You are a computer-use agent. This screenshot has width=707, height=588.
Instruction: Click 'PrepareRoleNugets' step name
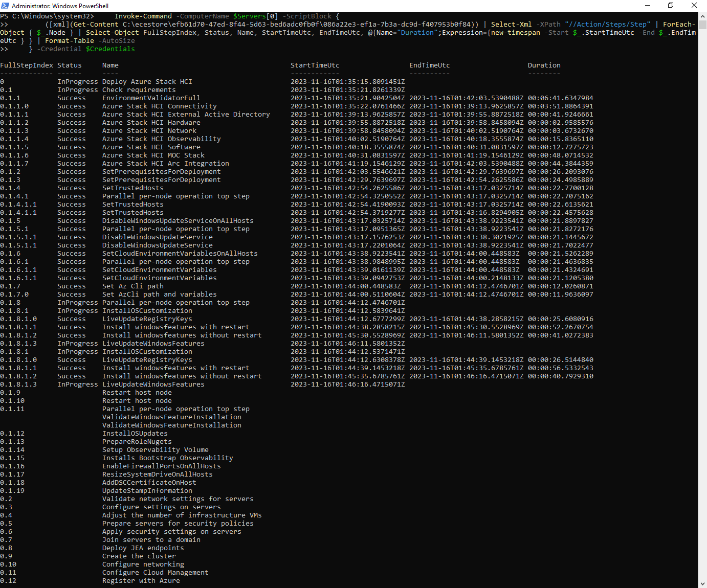[137, 442]
